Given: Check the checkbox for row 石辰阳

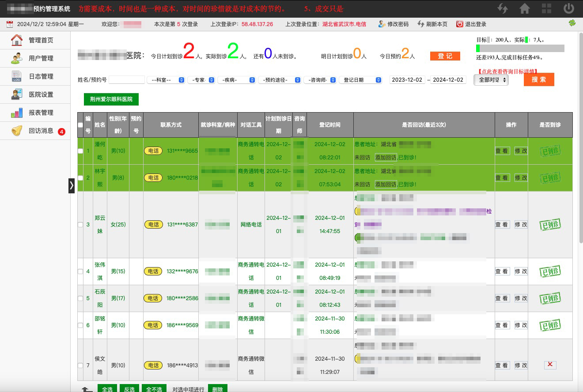Looking at the screenshot, I should 80,298.
